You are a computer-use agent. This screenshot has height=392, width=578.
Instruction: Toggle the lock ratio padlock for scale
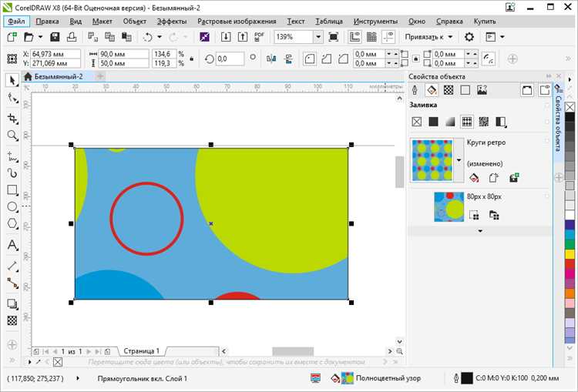coord(192,59)
